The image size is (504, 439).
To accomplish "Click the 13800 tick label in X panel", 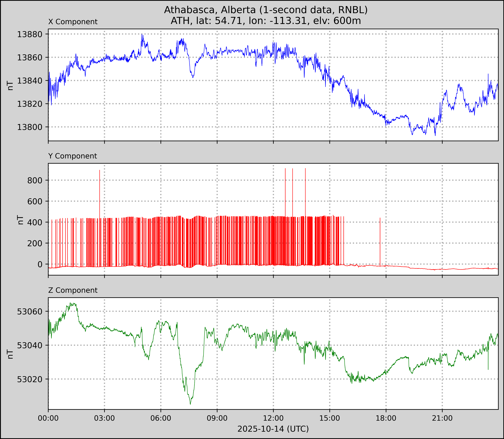I will pos(30,127).
